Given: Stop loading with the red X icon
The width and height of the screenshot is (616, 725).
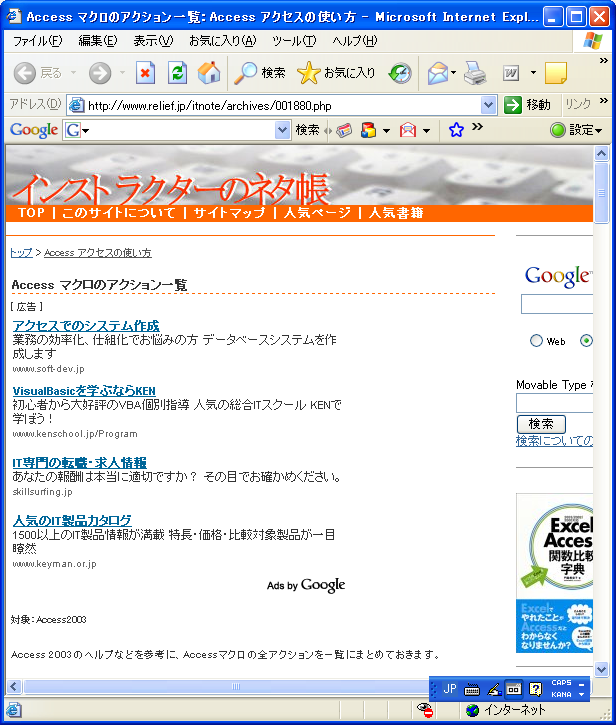Looking at the screenshot, I should click(145, 73).
